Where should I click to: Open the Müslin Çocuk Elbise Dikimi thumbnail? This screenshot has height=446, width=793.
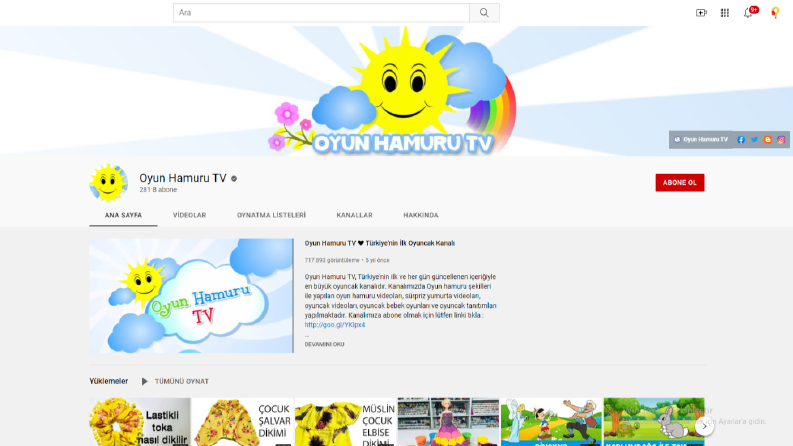pyautogui.click(x=345, y=422)
